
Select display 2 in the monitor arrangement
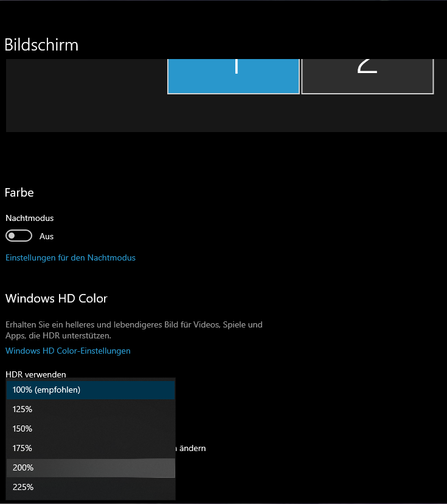coord(367,76)
